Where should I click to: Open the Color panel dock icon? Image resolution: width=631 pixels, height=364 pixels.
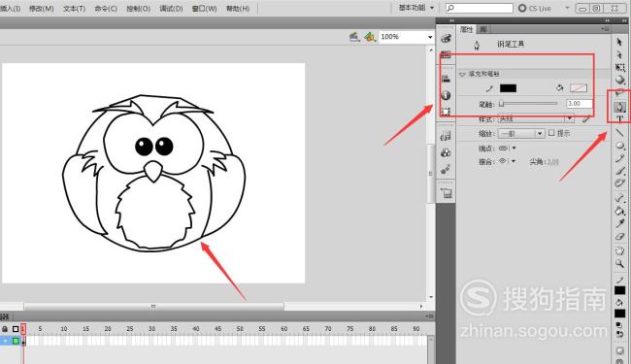446,38
